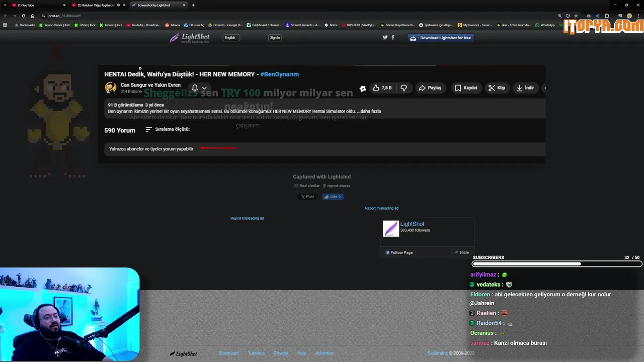This screenshot has height=362, width=644.
Task: Open Drive'ım - Google Drive bookmark
Action: (x=225, y=25)
